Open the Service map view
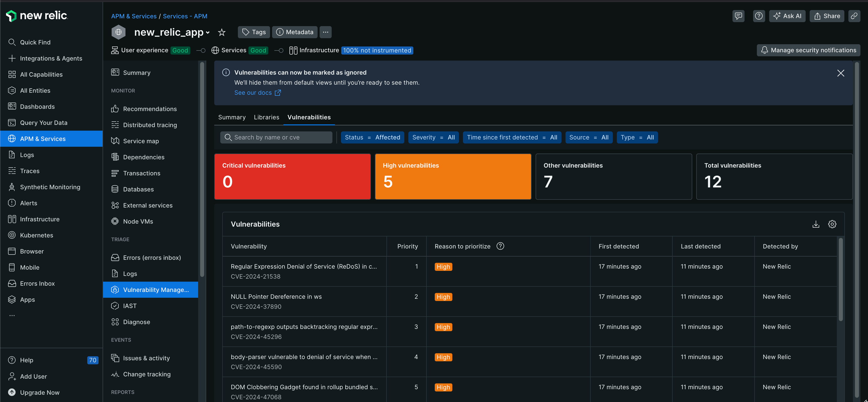Screen dimensions: 868x402 tap(142, 141)
